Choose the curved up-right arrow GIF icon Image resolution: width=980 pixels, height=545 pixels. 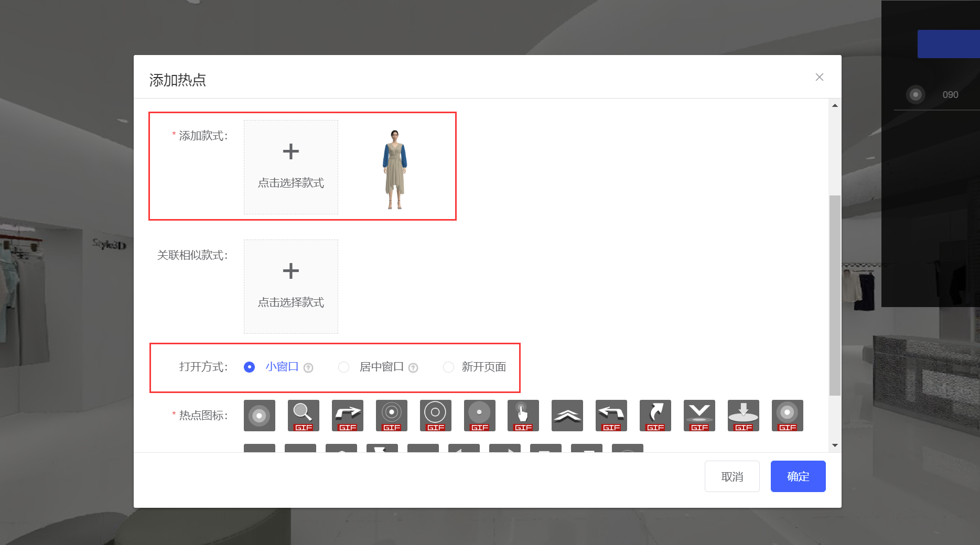pyautogui.click(x=655, y=416)
